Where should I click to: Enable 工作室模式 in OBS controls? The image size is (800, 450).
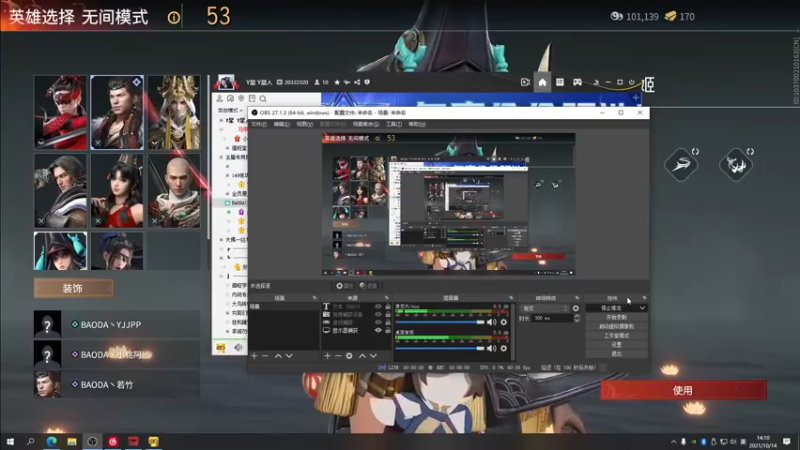click(x=616, y=335)
